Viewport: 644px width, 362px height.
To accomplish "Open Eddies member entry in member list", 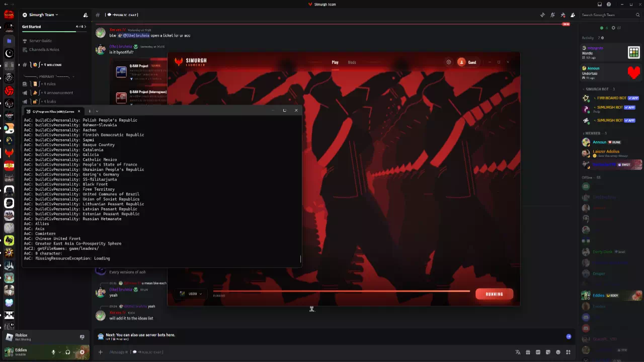I will coord(611,296).
